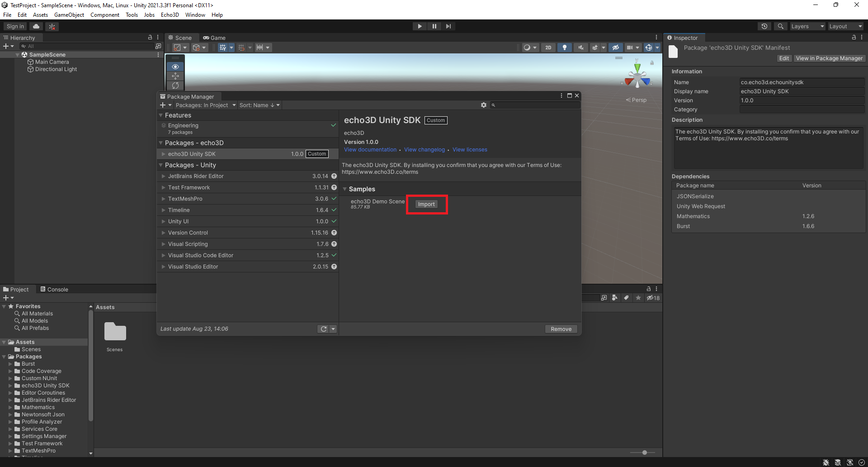Open the View documentation link
This screenshot has width=868, height=467.
(370, 150)
